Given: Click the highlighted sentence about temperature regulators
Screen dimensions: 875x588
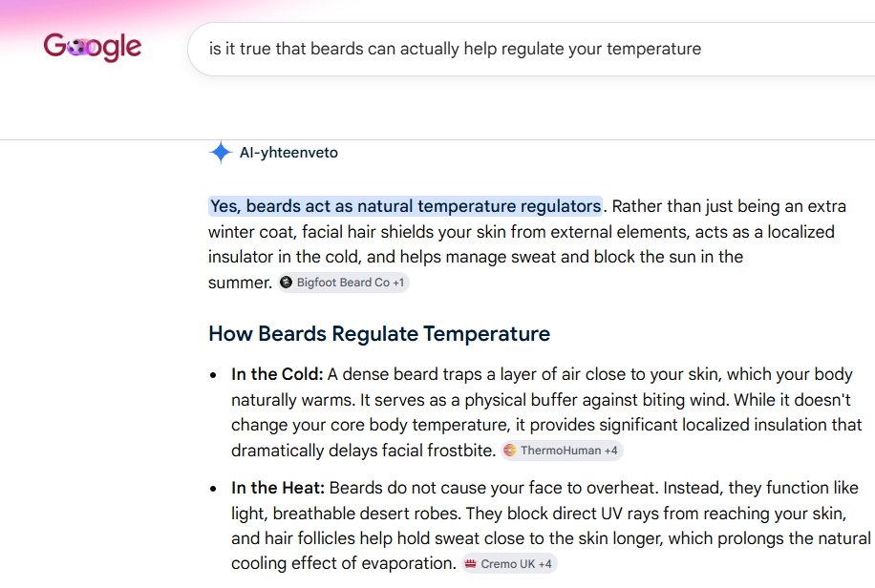Looking at the screenshot, I should coord(406,206).
